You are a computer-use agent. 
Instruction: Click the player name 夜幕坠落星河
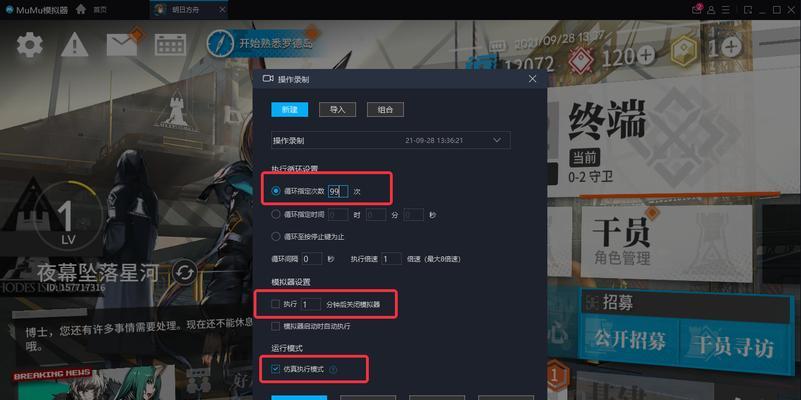click(x=97, y=274)
